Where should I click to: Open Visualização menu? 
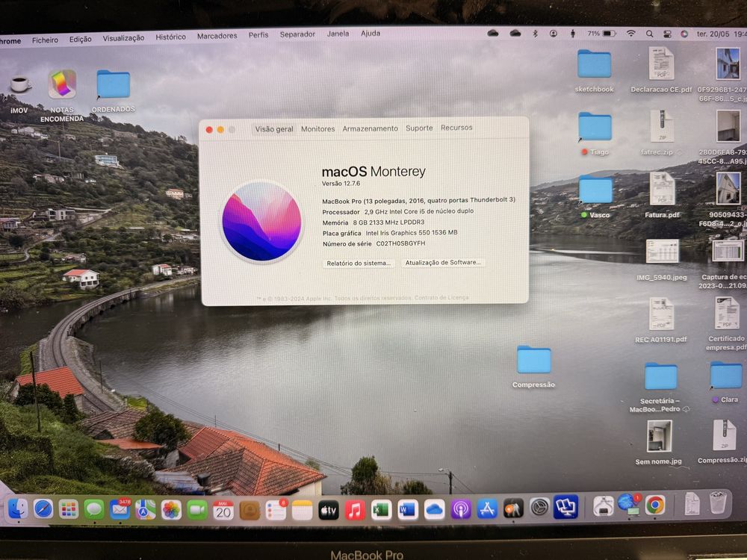pos(123,38)
